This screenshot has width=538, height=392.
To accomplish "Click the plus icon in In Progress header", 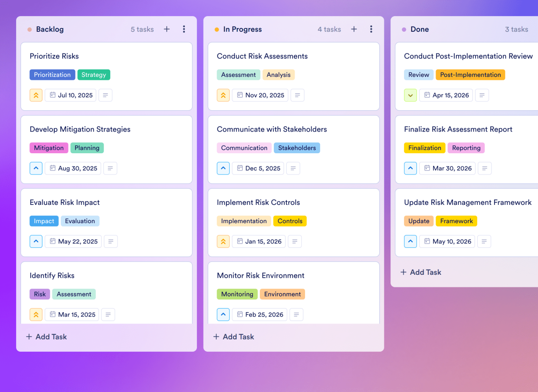I will [354, 29].
